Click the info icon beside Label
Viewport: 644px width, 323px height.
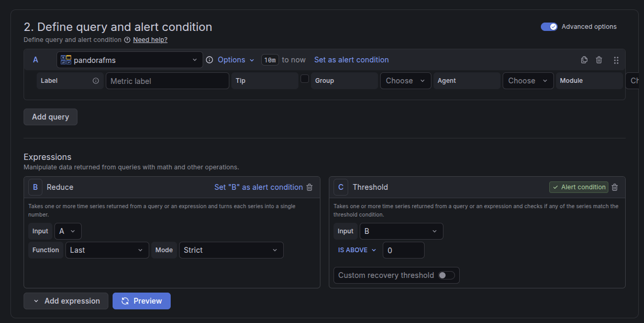96,81
